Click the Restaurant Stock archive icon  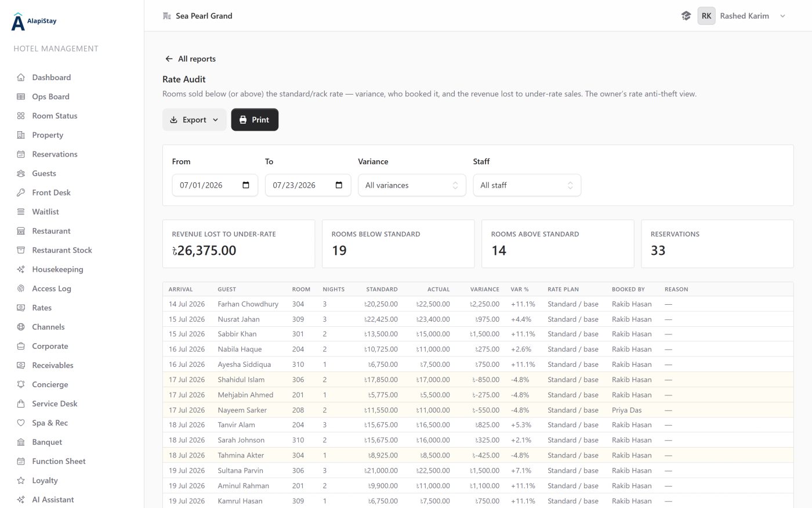tap(21, 250)
